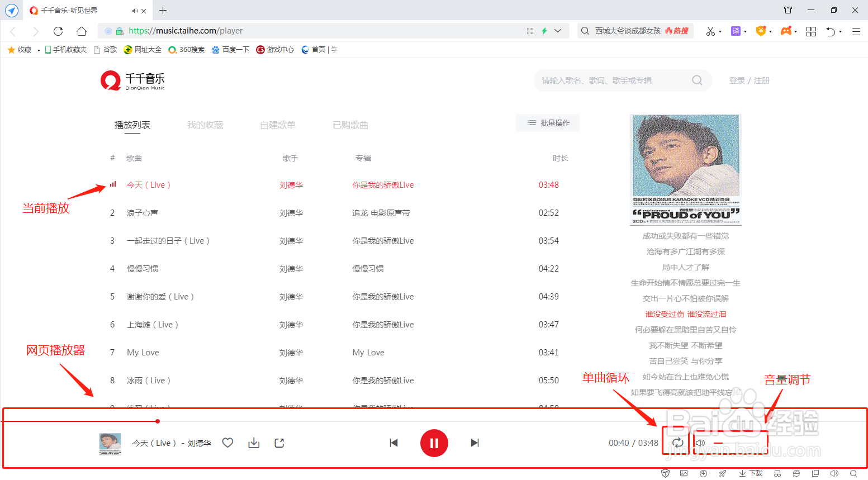Go back in browser
The image size is (868, 480).
[13, 31]
